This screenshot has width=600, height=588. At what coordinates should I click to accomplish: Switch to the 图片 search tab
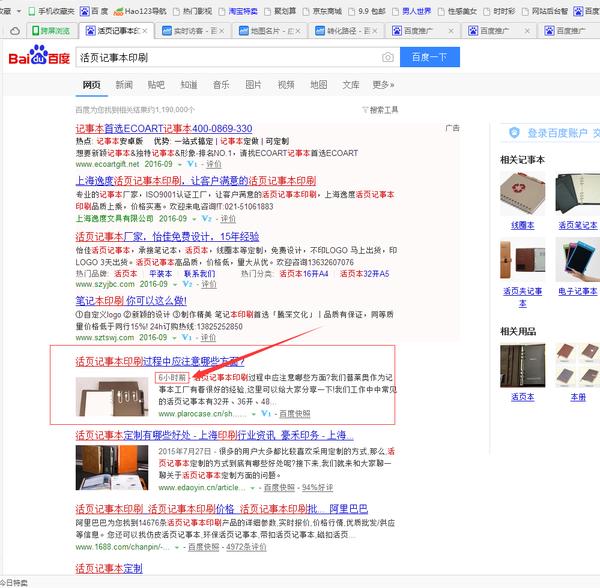click(x=253, y=85)
